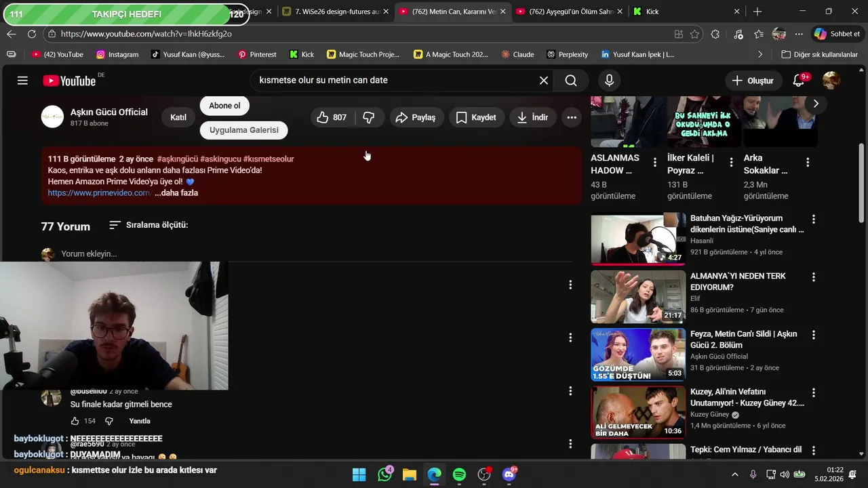The width and height of the screenshot is (868, 488).
Task: Reload the page with refresh icon
Action: tap(32, 34)
